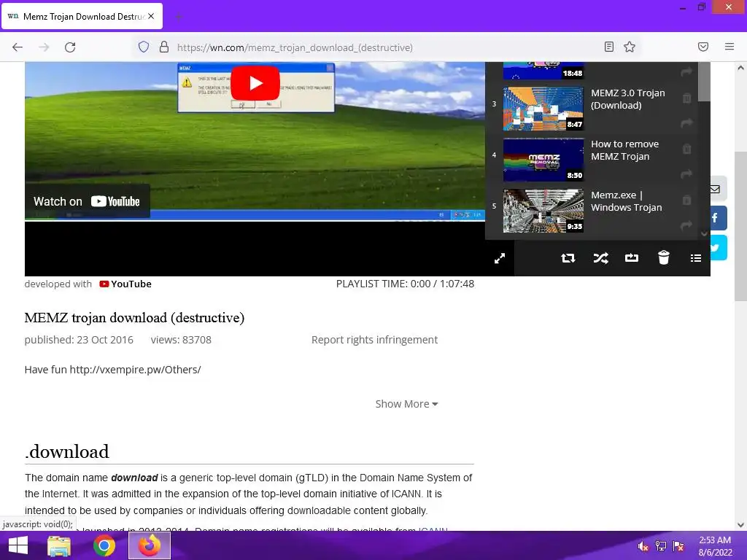Close the Memz Trojan Download tab

[151, 16]
